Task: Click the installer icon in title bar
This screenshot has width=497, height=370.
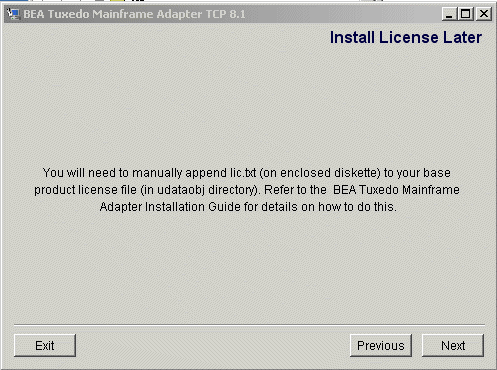Action: 13,14
